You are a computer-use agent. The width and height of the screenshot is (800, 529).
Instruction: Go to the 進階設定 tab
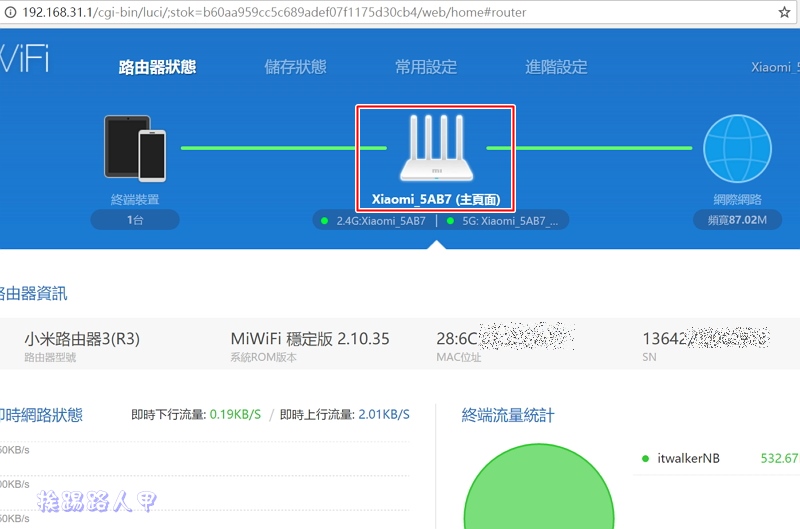click(556, 67)
